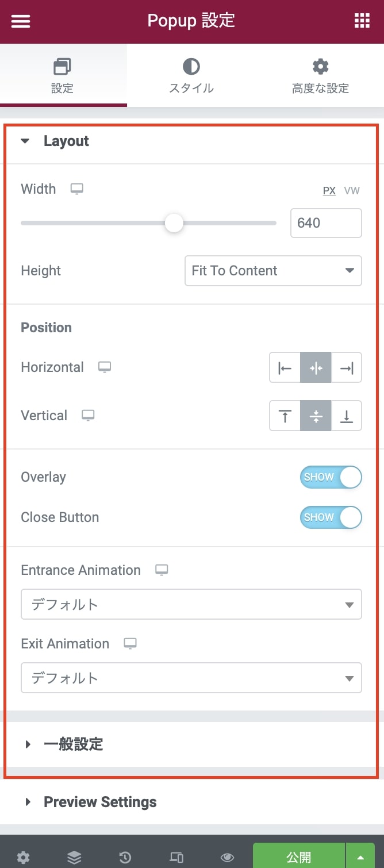The height and width of the screenshot is (868, 384).
Task: Open the widgets grid panel
Action: (x=362, y=21)
